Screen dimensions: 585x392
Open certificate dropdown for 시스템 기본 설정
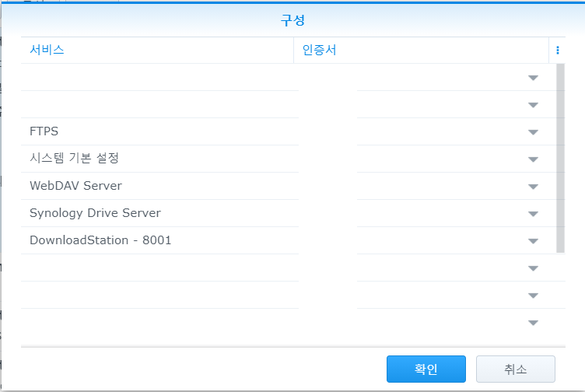click(533, 159)
